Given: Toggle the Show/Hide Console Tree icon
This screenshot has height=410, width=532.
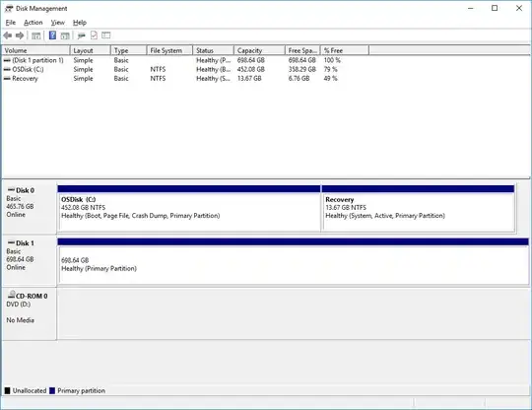Looking at the screenshot, I should (36, 35).
